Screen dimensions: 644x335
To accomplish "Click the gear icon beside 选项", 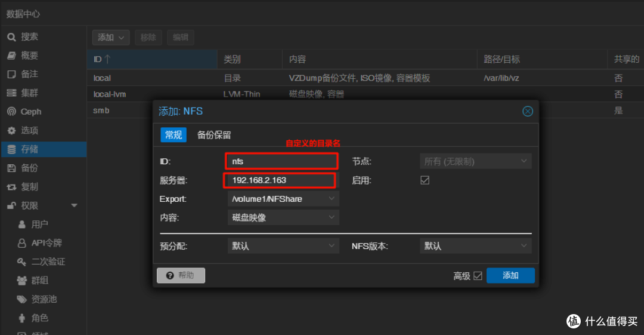I will (x=11, y=130).
